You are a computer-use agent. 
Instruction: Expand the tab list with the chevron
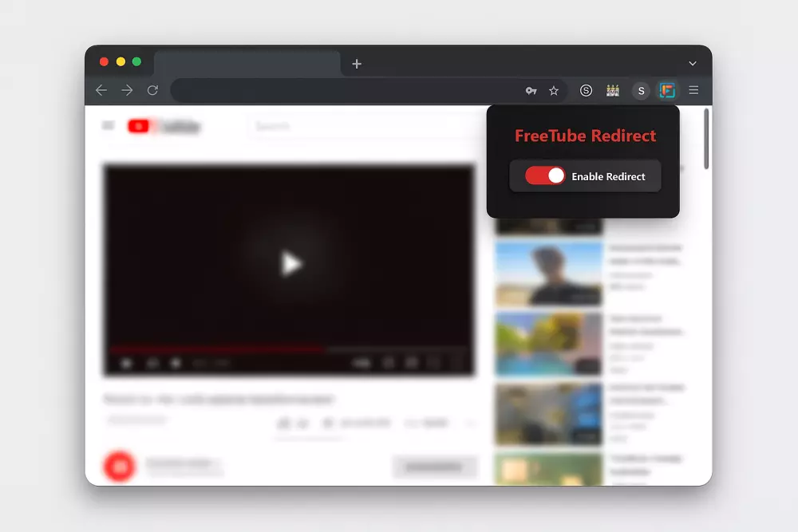click(693, 63)
